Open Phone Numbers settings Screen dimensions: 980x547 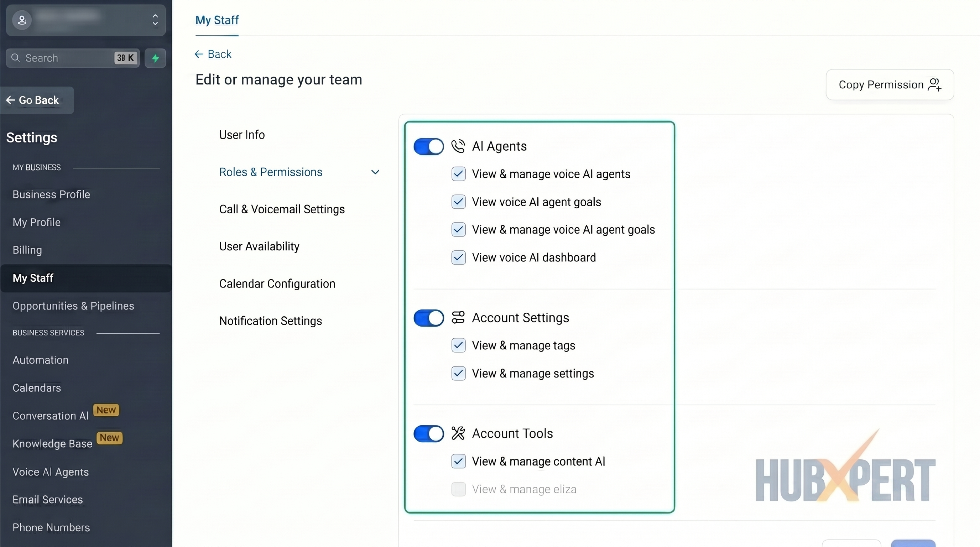[x=51, y=528]
